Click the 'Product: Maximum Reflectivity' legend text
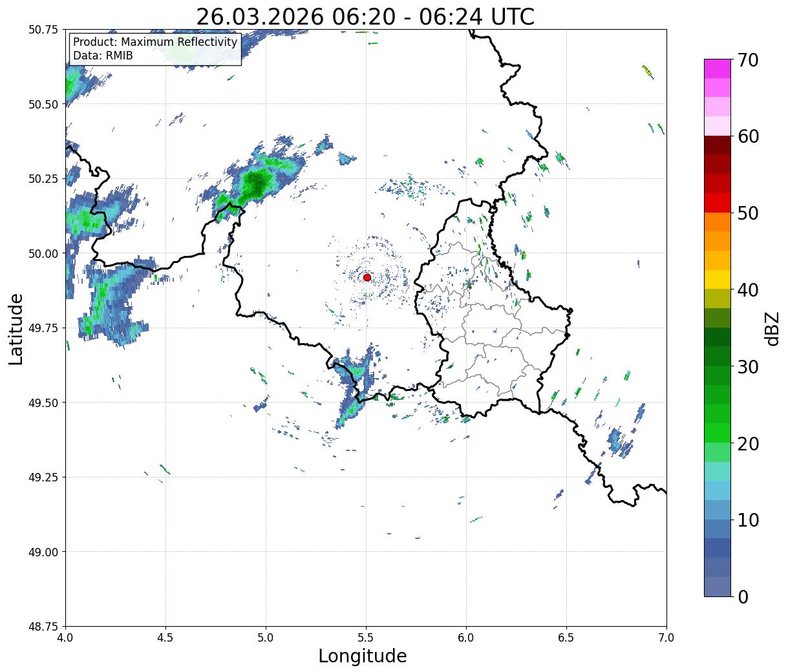 tap(155, 42)
